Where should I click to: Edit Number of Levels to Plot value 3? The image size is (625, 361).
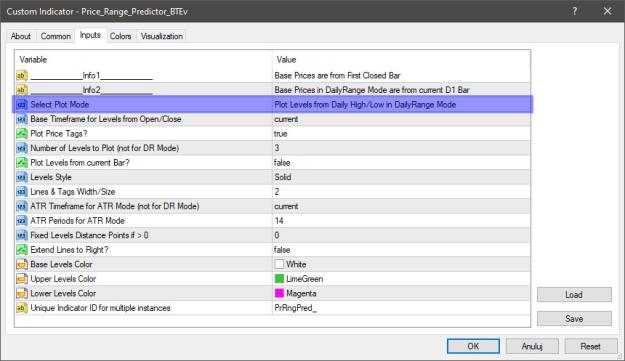tap(401, 148)
